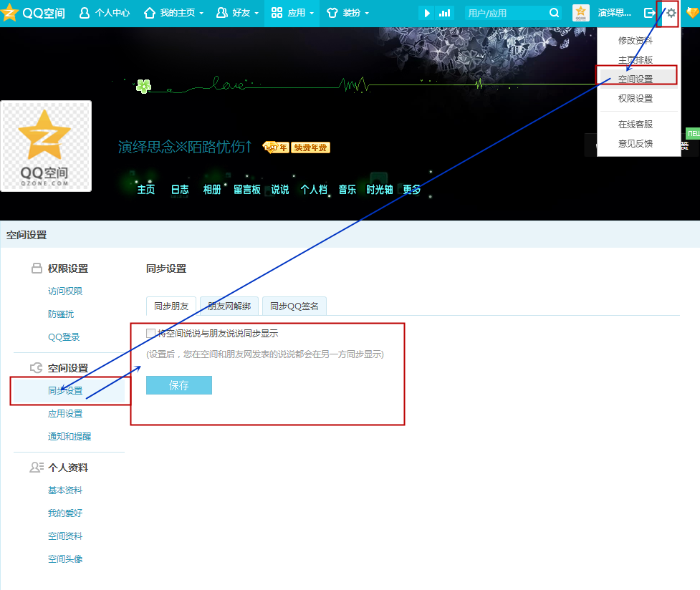Click the yellow diamond VIP icon
The width and height of the screenshot is (700, 590).
691,13
